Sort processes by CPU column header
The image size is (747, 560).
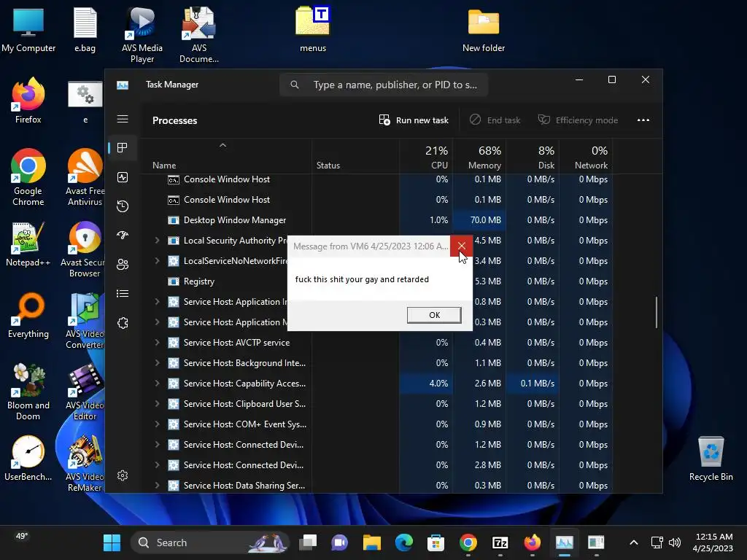[426, 156]
